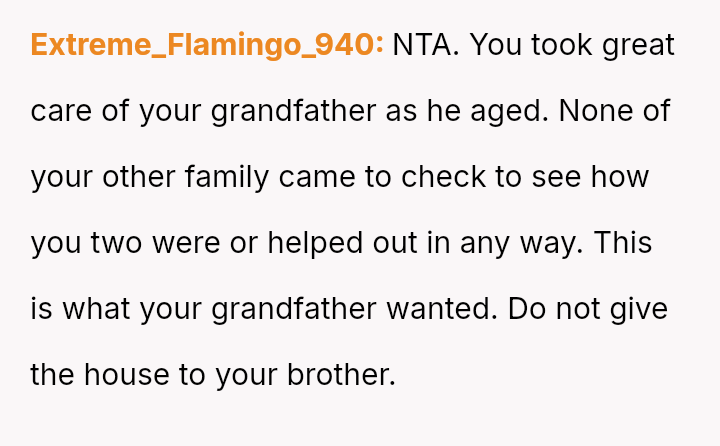Click the phrase "Do not give"

588,309
